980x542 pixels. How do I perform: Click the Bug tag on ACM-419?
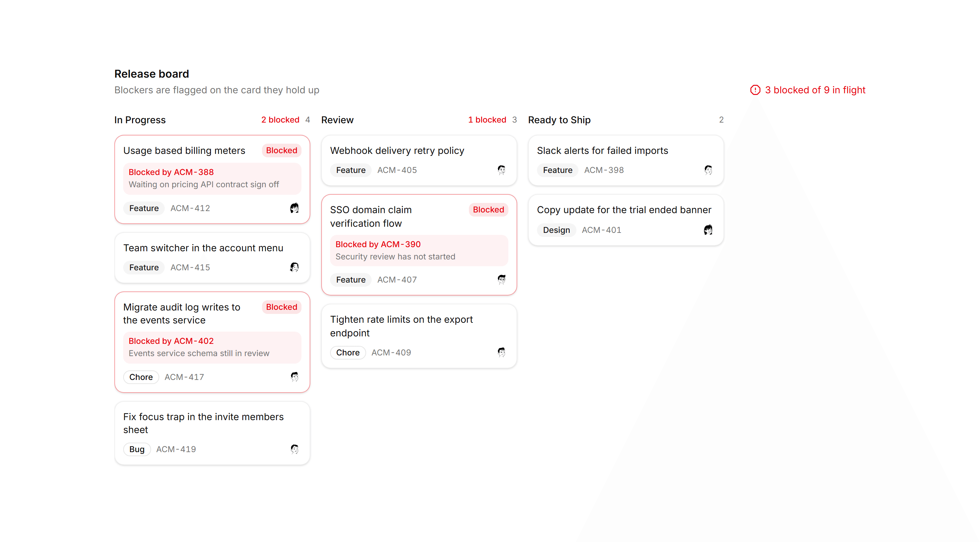pos(136,449)
